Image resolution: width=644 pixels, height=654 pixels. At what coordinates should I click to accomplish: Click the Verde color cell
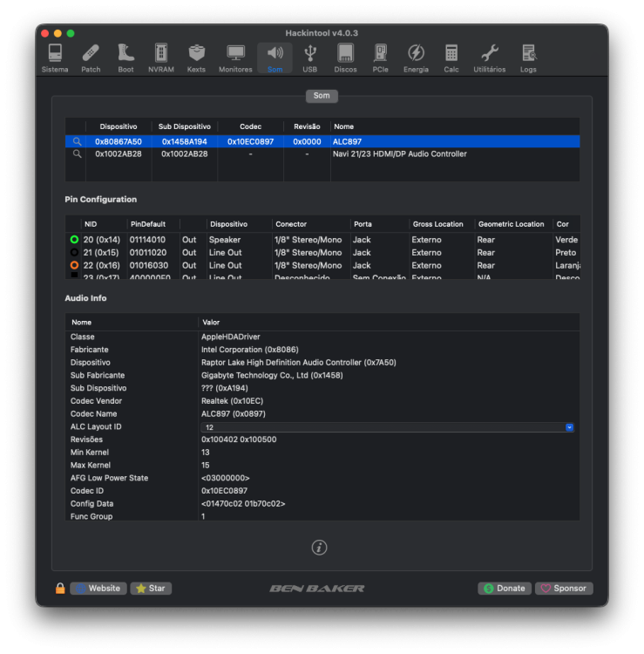pyautogui.click(x=566, y=240)
